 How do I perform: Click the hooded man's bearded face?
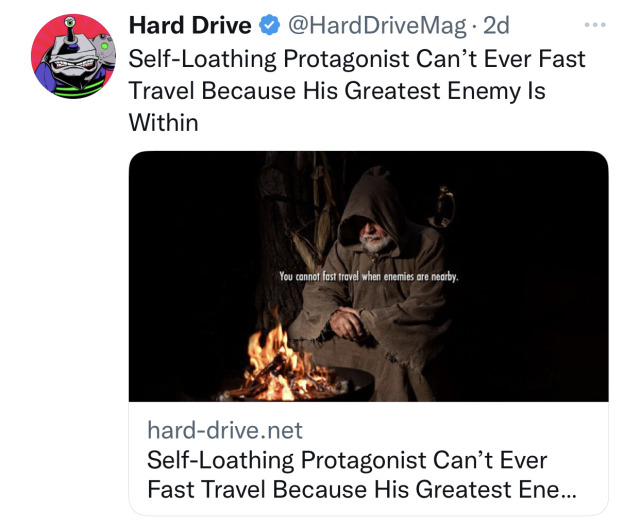374,237
